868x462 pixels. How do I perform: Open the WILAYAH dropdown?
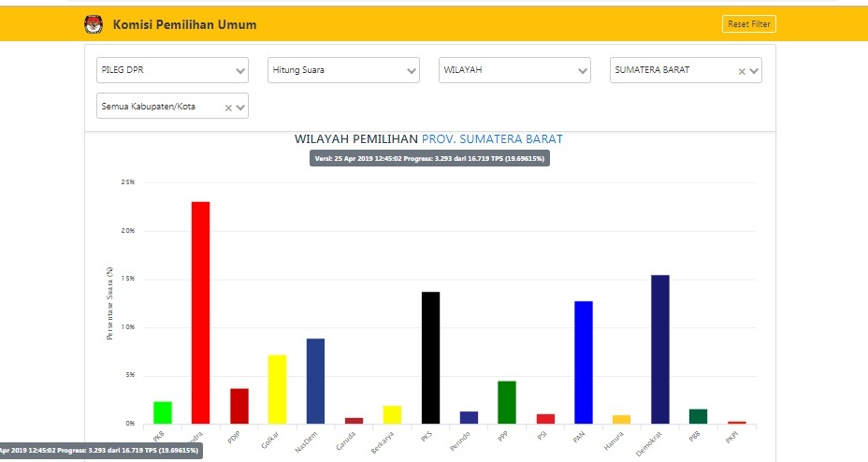coord(514,70)
